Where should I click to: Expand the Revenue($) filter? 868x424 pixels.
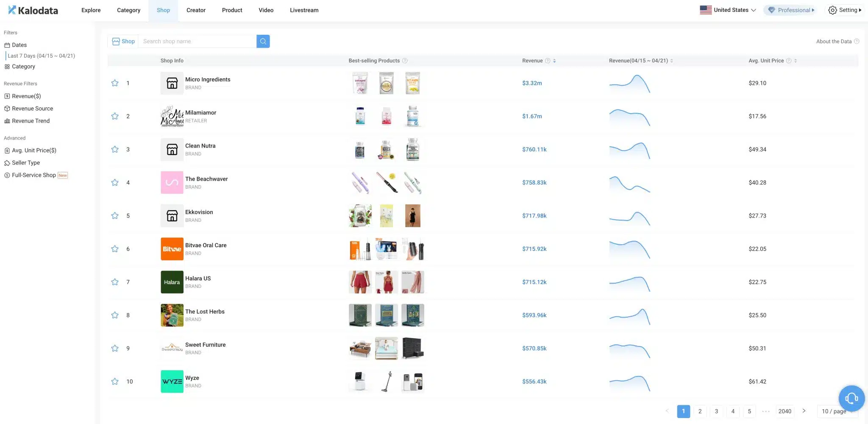(22, 96)
